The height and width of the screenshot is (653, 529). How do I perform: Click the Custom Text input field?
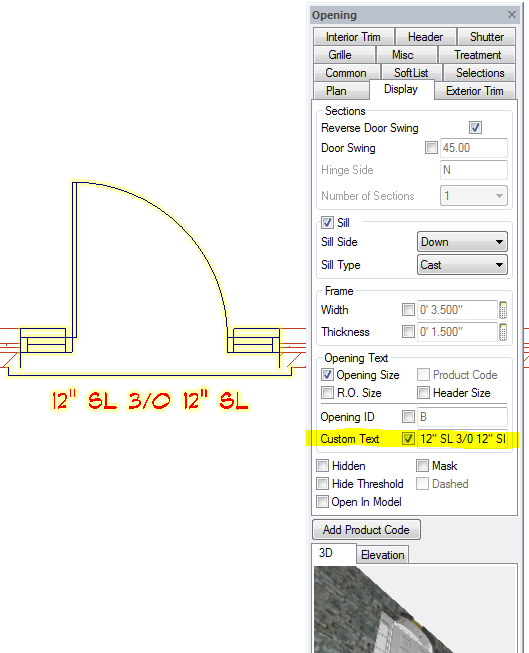[x=462, y=439]
